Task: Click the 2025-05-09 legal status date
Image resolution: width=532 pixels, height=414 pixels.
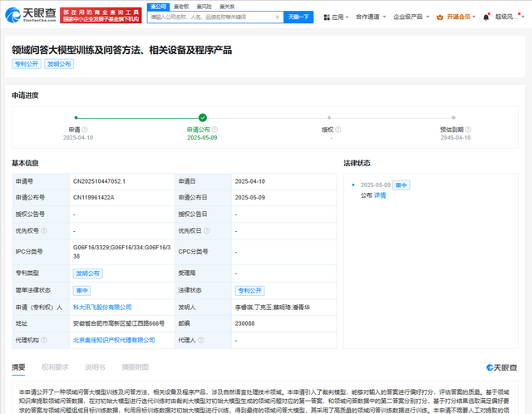Action: pyautogui.click(x=375, y=185)
